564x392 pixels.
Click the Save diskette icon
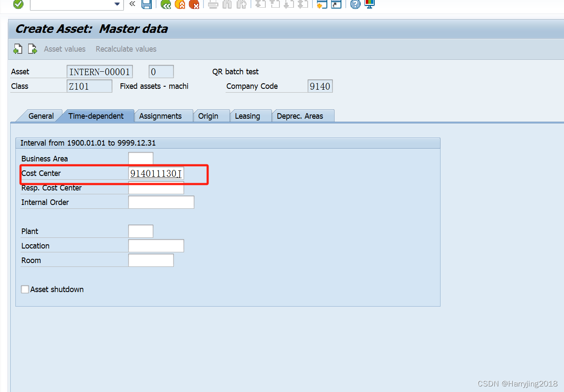coord(147,4)
